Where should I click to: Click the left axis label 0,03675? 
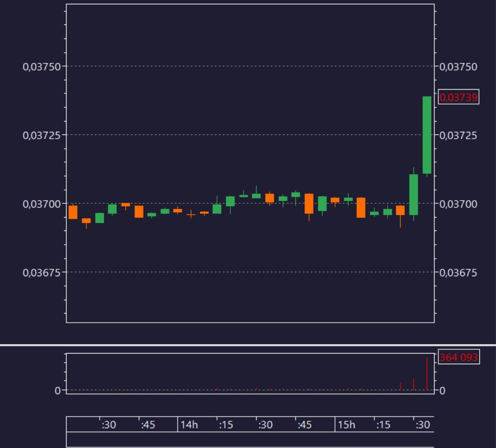(42, 273)
